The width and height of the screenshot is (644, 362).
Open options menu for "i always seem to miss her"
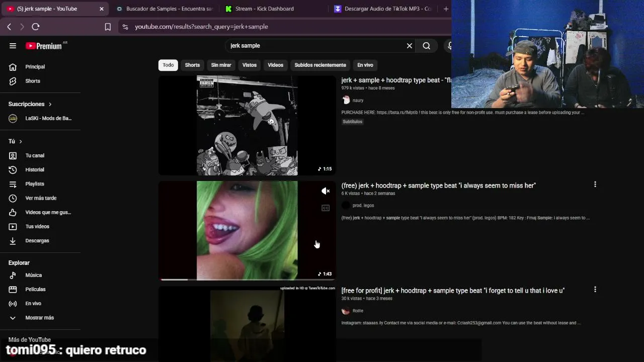(x=595, y=185)
